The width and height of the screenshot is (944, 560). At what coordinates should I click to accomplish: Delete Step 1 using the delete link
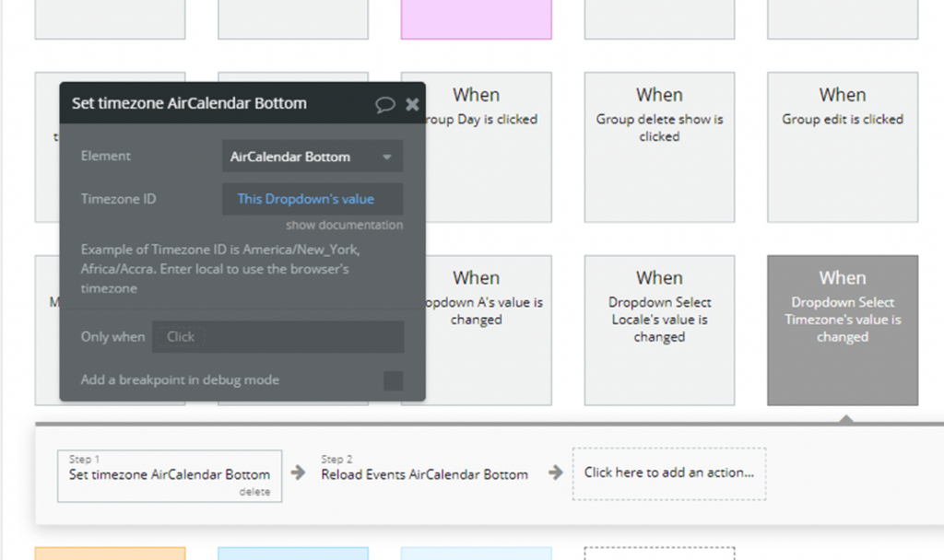255,492
